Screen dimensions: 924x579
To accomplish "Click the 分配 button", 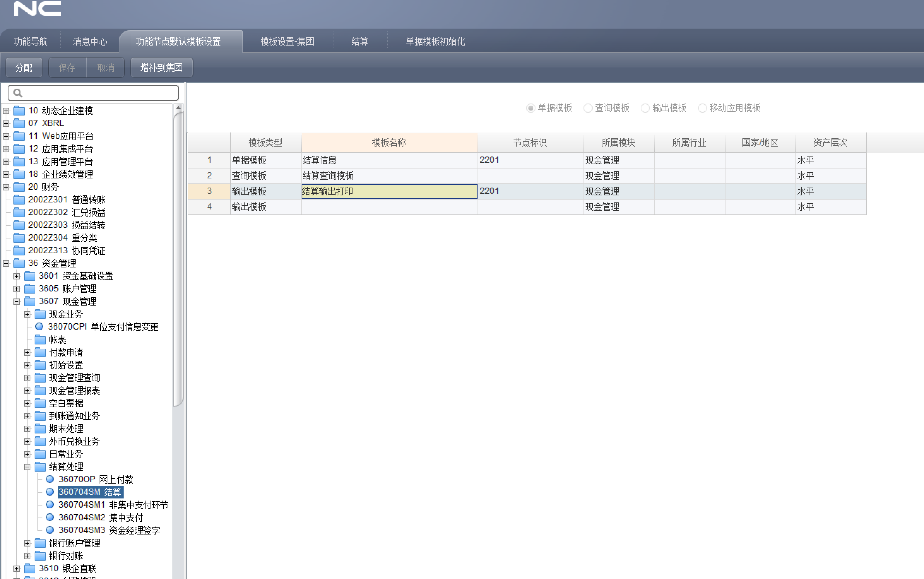I will point(24,67).
